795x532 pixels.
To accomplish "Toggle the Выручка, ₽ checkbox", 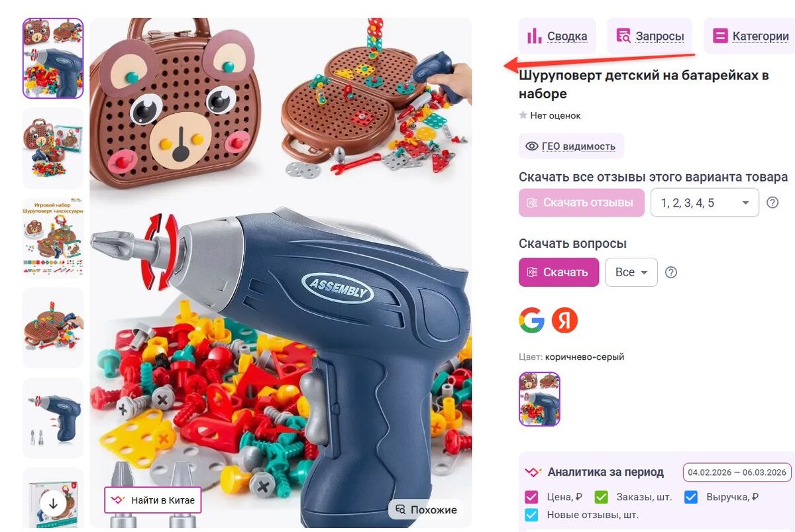I will coord(691,497).
